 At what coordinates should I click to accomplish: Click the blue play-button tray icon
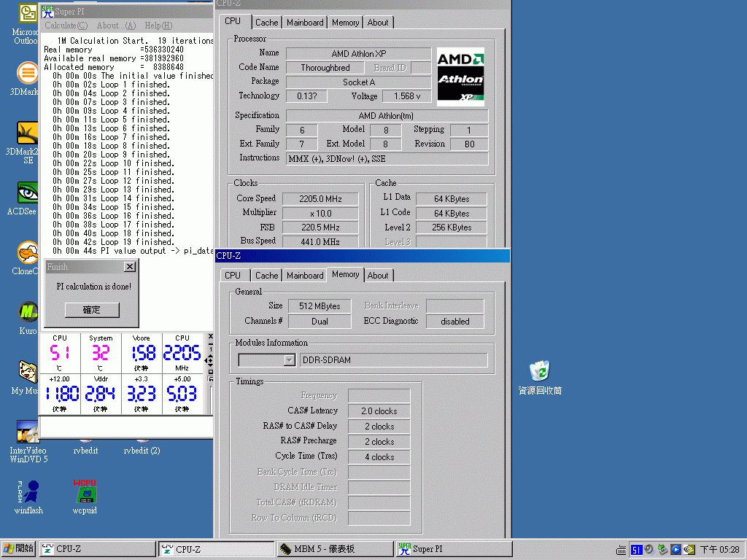(676, 550)
